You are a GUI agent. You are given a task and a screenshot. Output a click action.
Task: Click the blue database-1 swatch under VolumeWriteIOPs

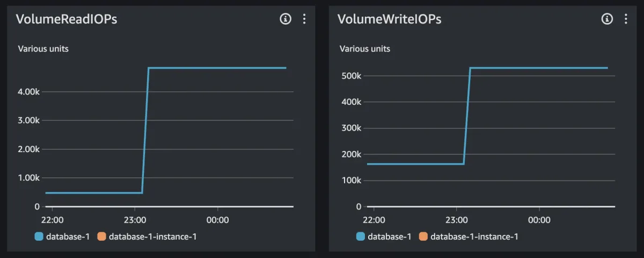pyautogui.click(x=360, y=236)
